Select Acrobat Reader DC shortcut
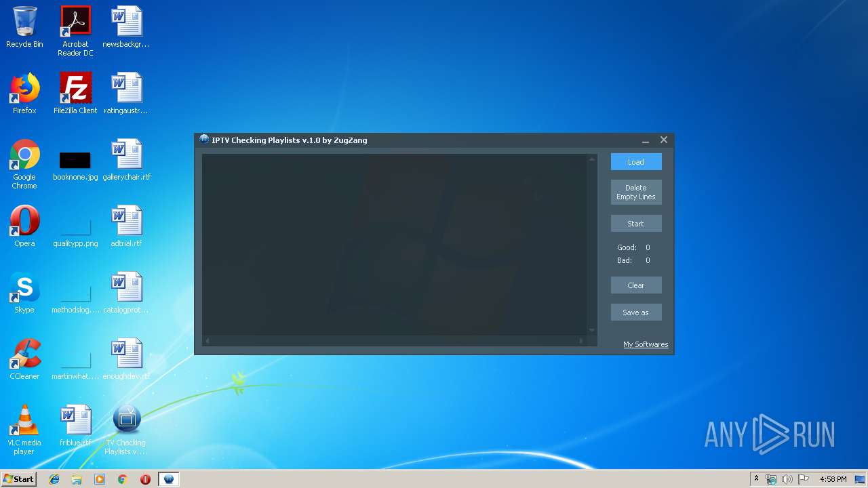Viewport: 868px width, 488px height. point(75,31)
